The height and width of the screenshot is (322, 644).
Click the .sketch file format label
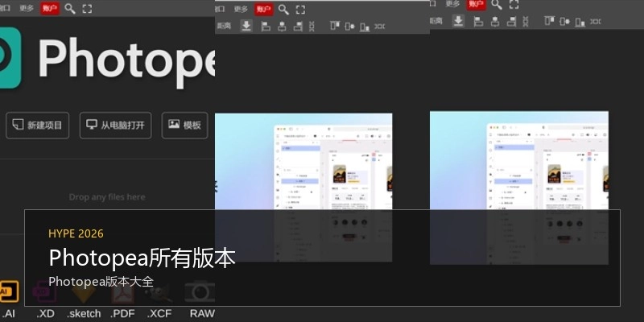[x=84, y=314]
